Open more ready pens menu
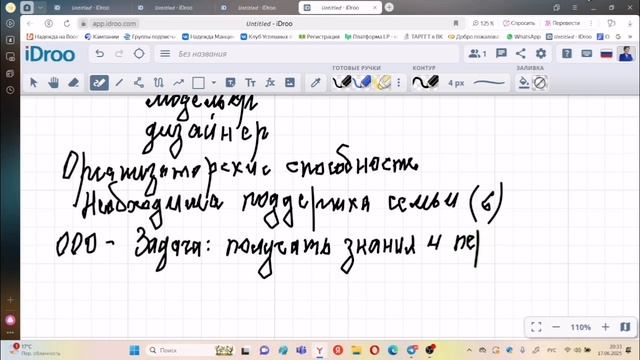640x360 pixels. point(399,83)
